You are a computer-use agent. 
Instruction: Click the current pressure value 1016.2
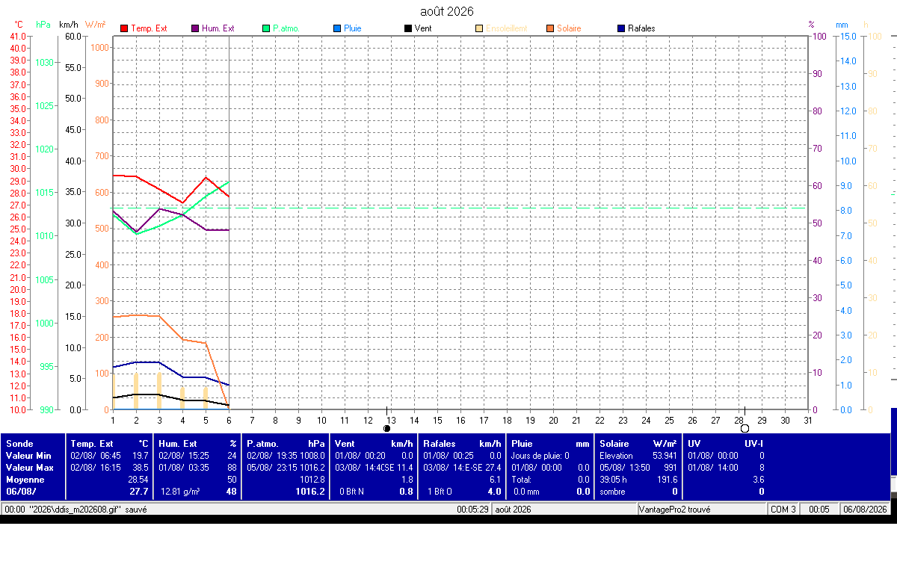311,492
